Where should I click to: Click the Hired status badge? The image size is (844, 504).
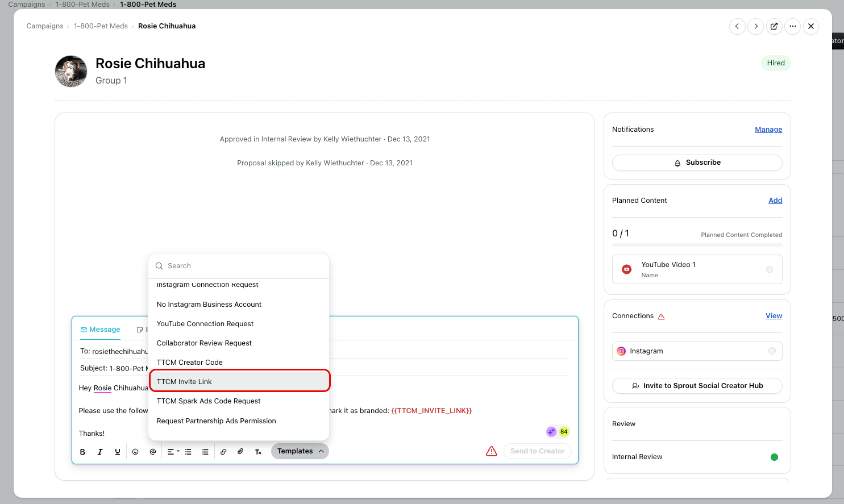click(776, 63)
